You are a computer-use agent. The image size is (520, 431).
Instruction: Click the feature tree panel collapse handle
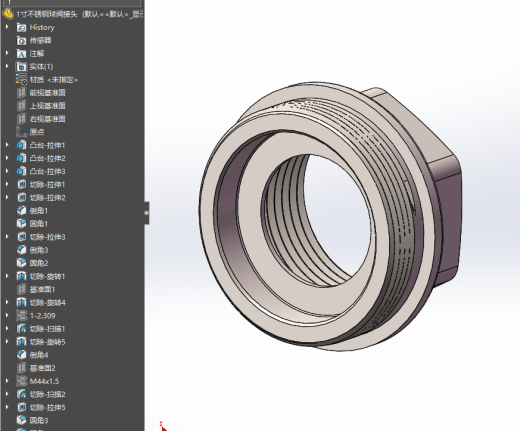click(147, 213)
